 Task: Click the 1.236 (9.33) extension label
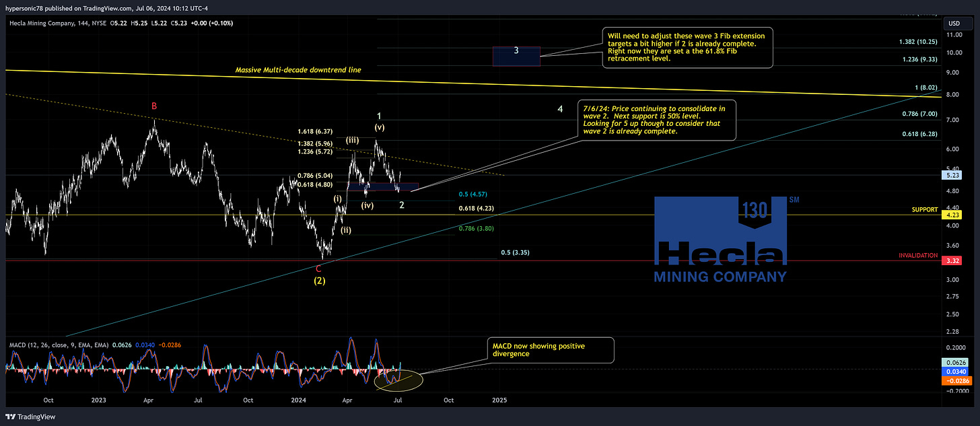click(919, 59)
